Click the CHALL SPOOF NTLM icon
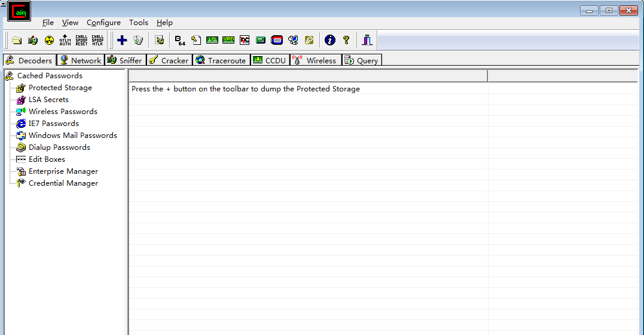The width and height of the screenshot is (644, 335). pyautogui.click(x=97, y=40)
